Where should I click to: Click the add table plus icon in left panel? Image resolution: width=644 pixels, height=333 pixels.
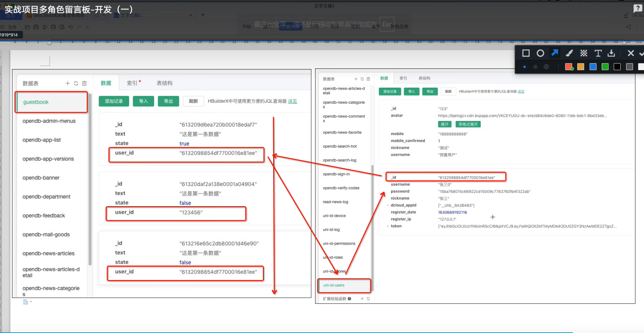pos(68,83)
